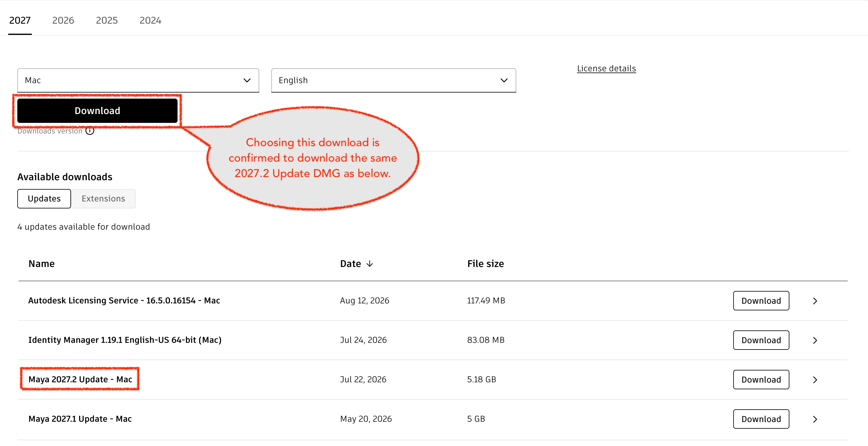868x446 pixels.
Task: Select the 2024 version tab
Action: click(x=150, y=20)
